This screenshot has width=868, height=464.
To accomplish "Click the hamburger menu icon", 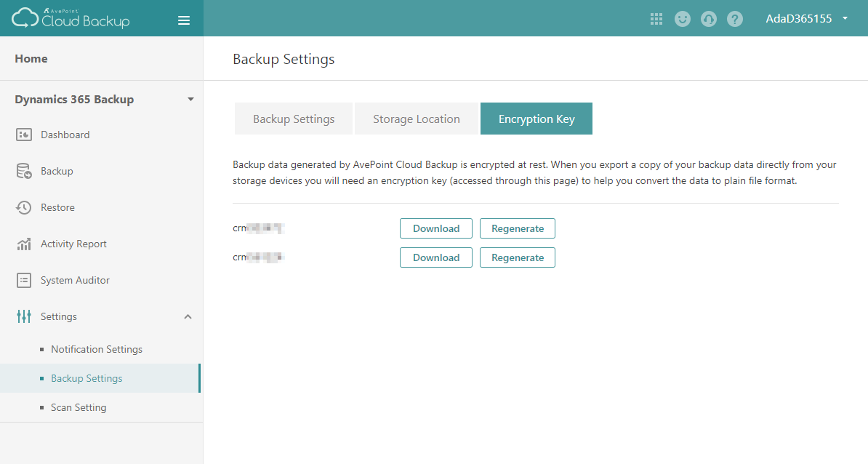I will coord(184,20).
